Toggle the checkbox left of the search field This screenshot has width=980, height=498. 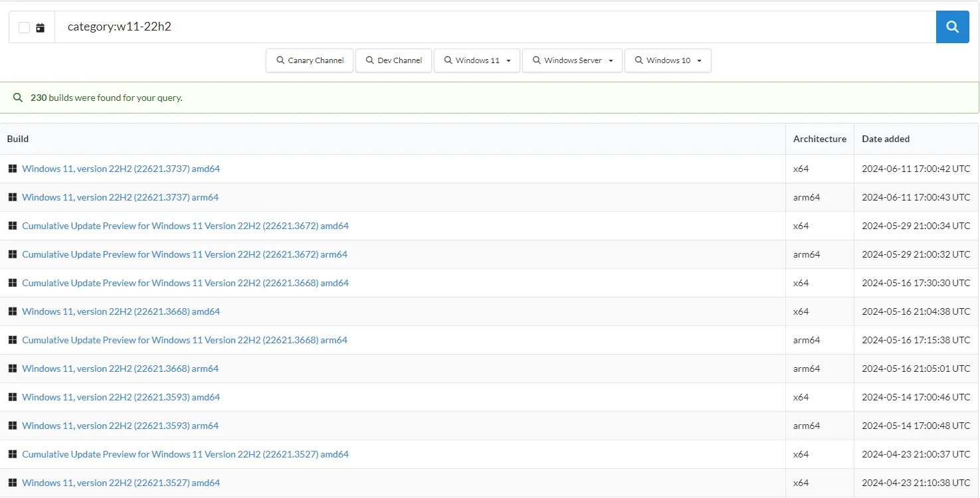(24, 28)
